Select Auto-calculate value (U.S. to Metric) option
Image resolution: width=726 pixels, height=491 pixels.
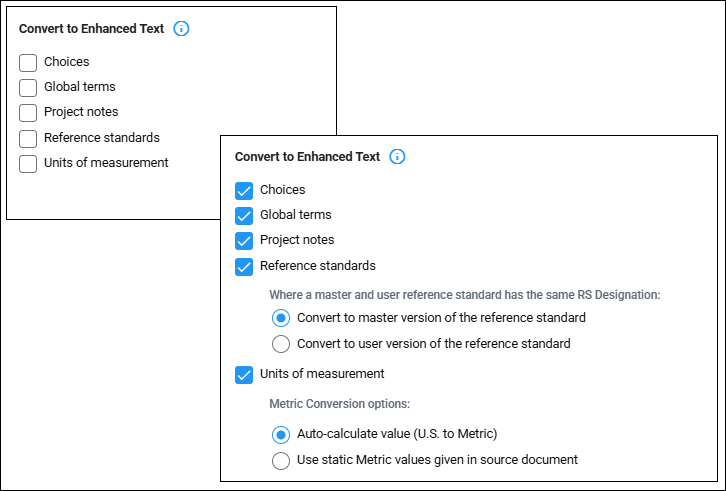point(281,434)
